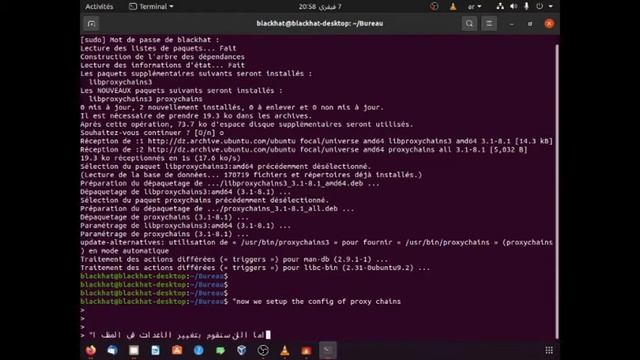Open the power icon in top bar

pyautogui.click(x=540, y=7)
